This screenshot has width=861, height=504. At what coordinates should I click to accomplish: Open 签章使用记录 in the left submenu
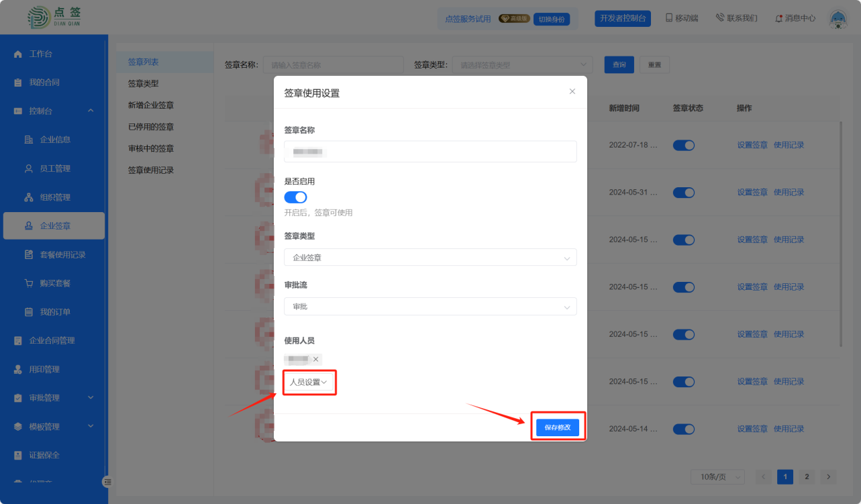click(x=151, y=170)
